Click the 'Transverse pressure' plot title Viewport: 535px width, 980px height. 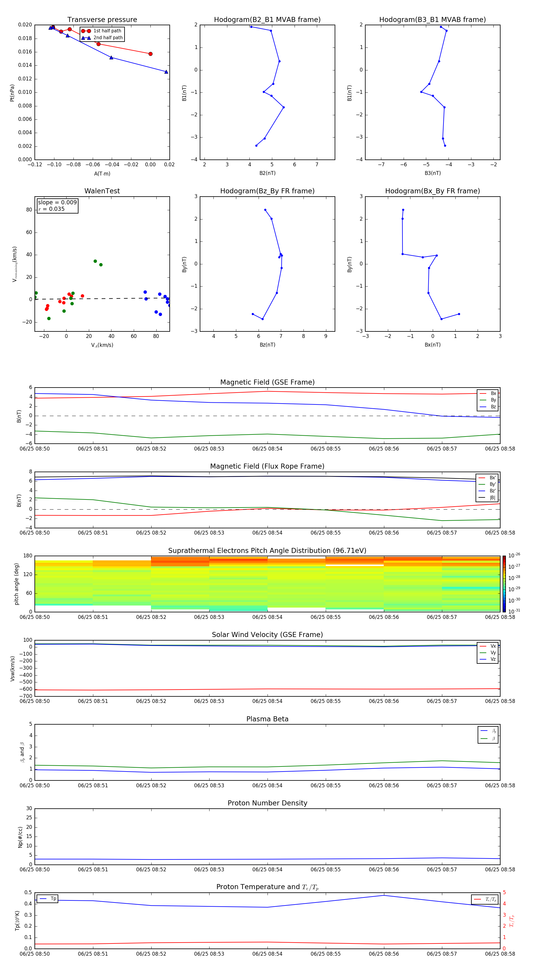(102, 20)
